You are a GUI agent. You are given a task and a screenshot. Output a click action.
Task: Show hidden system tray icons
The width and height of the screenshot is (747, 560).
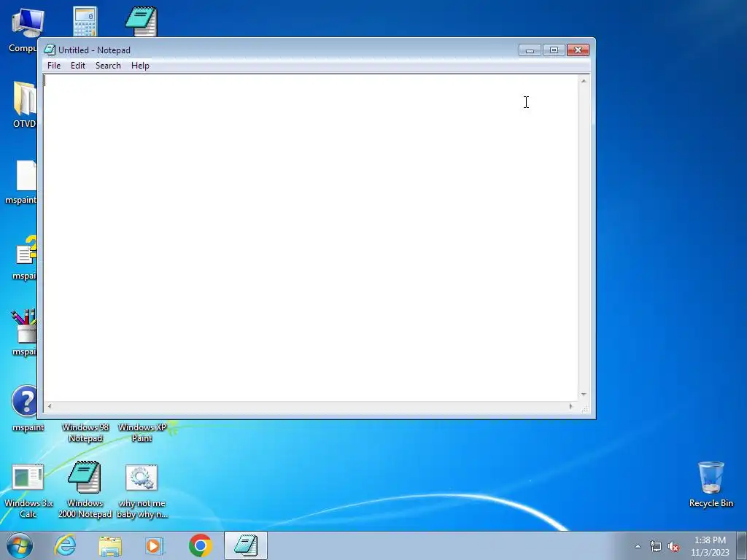[x=638, y=547]
